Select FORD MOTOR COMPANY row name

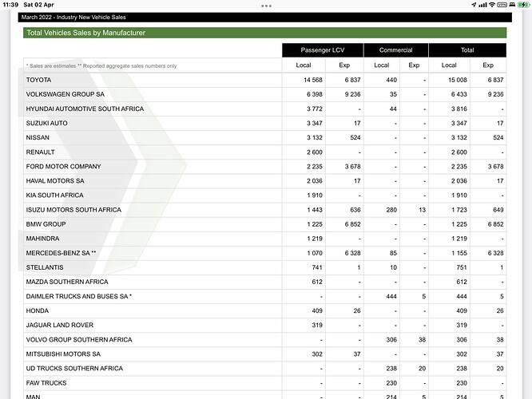pyautogui.click(x=63, y=167)
